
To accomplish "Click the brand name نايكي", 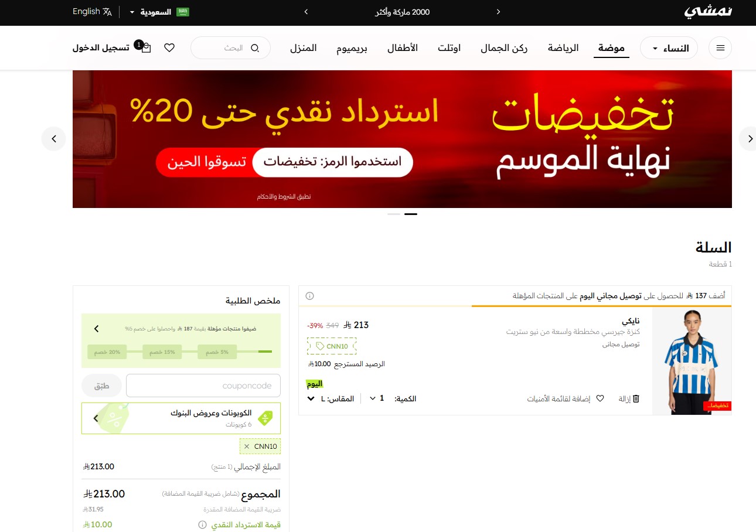I will 631,322.
